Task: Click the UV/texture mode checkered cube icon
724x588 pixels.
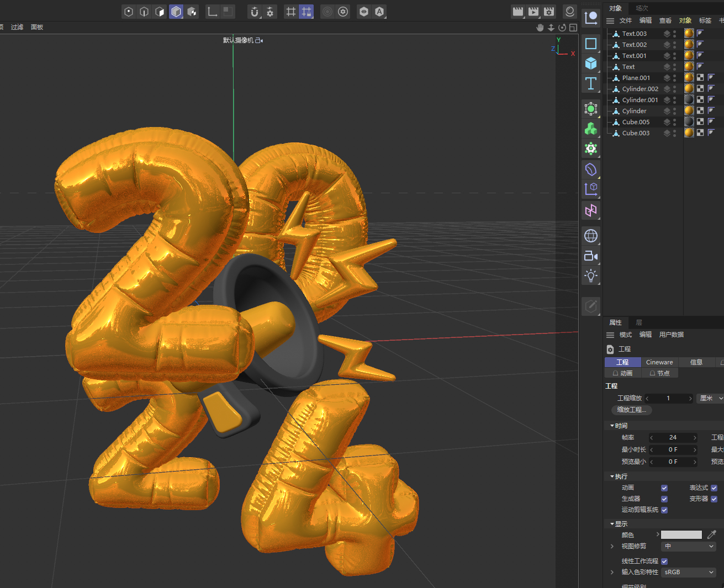Action: 192,12
